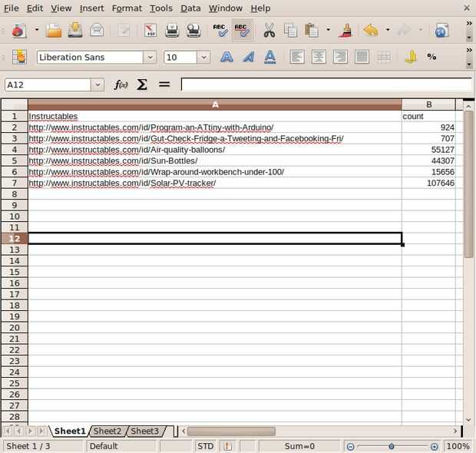Click the New document icon
476x453 pixels.
(x=19, y=31)
